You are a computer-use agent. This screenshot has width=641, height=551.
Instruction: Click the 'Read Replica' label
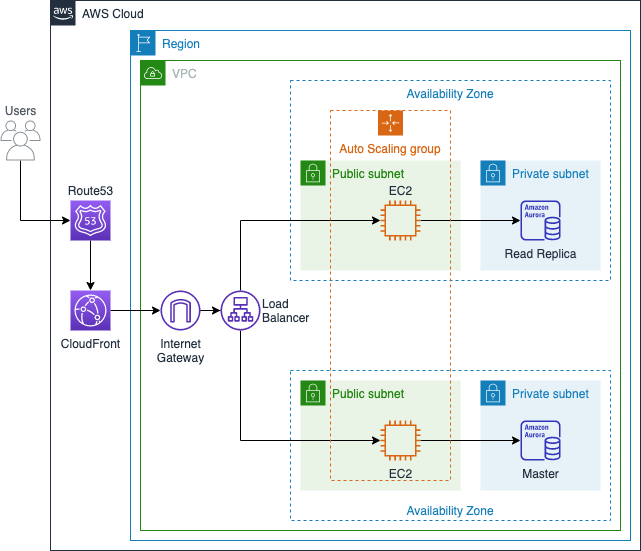pyautogui.click(x=540, y=254)
